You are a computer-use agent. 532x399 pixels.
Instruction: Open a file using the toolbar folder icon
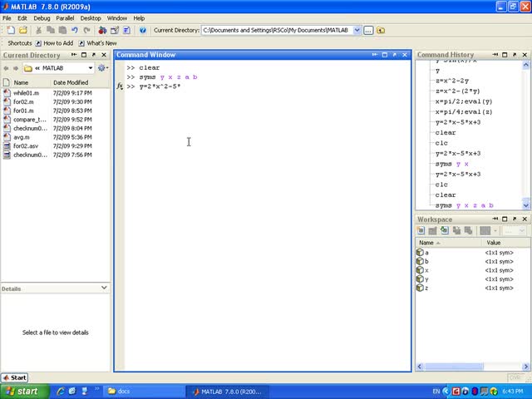(23, 30)
